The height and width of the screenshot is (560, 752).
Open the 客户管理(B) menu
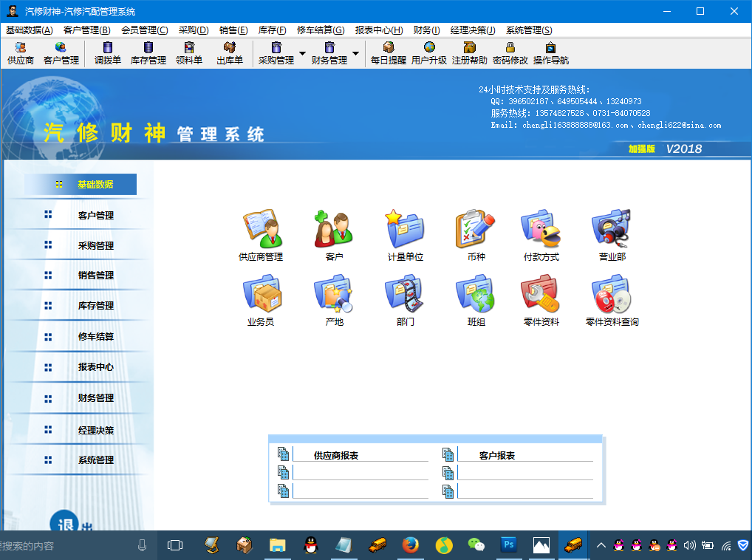pyautogui.click(x=87, y=30)
